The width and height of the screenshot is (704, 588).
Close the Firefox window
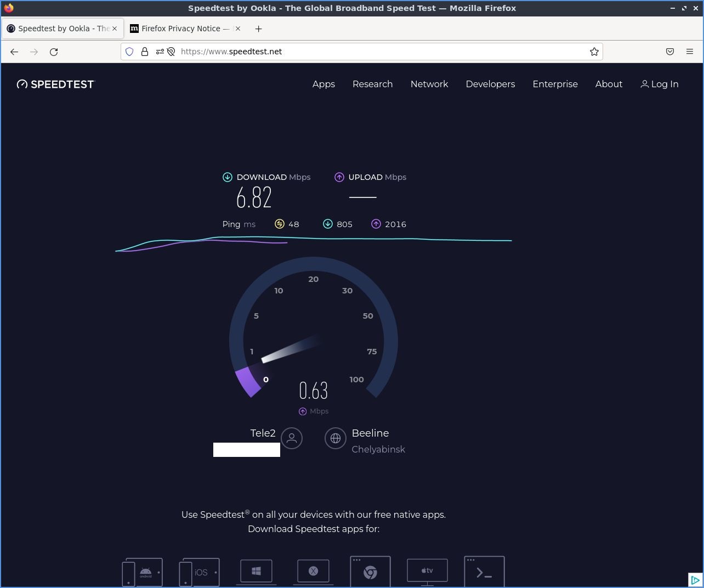696,8
